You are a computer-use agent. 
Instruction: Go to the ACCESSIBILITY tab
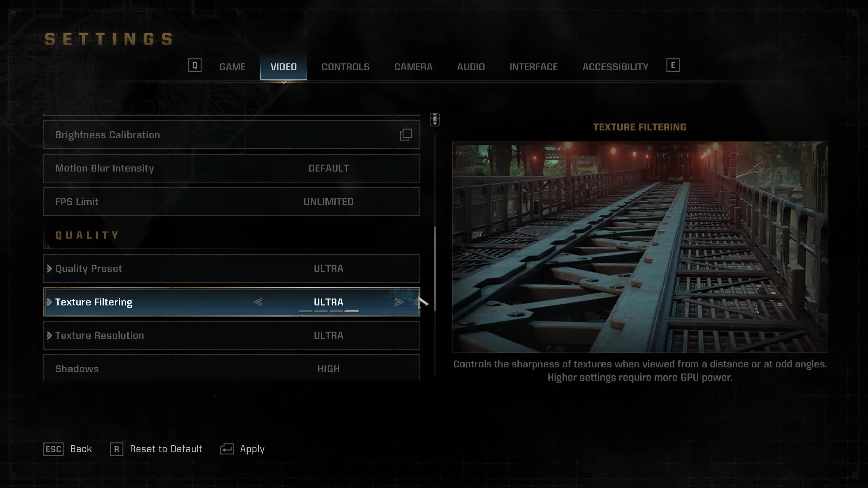click(x=615, y=67)
